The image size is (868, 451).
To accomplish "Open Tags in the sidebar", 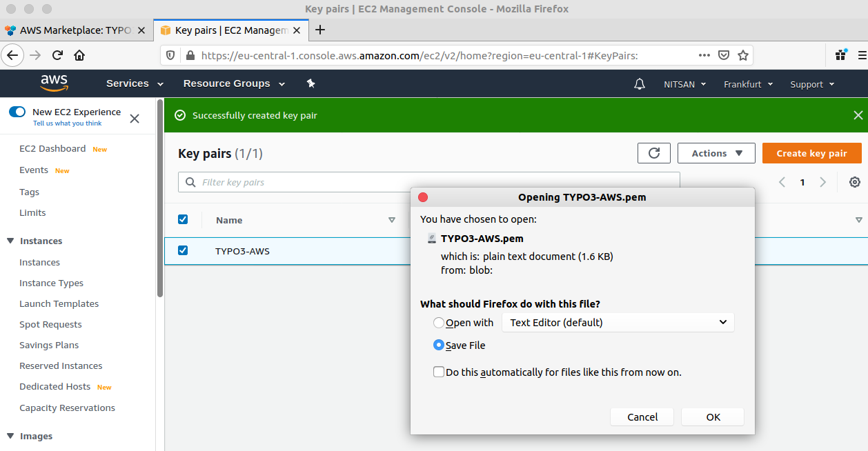I will [29, 192].
